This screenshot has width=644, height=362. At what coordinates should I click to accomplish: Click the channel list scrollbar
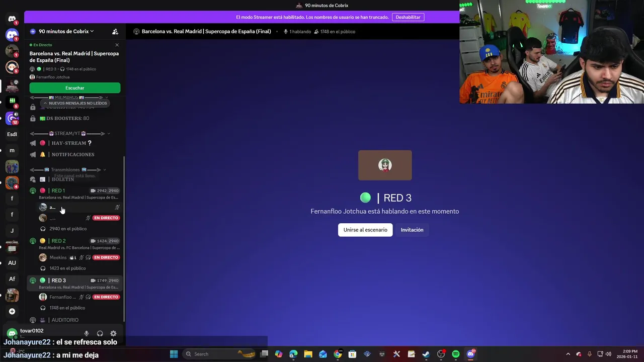124,239
